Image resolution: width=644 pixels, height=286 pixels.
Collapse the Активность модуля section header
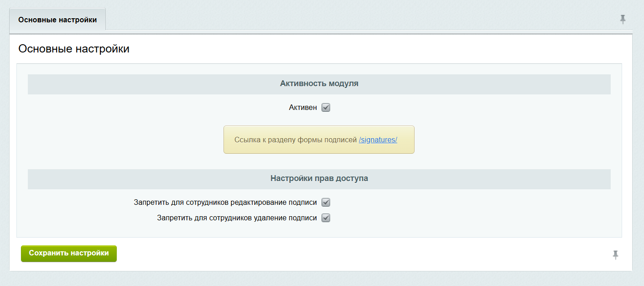(319, 84)
